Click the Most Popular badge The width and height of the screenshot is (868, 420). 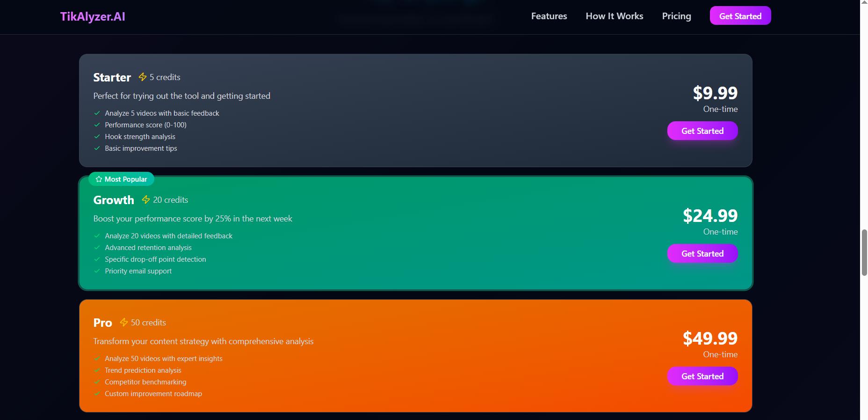pyautogui.click(x=122, y=179)
